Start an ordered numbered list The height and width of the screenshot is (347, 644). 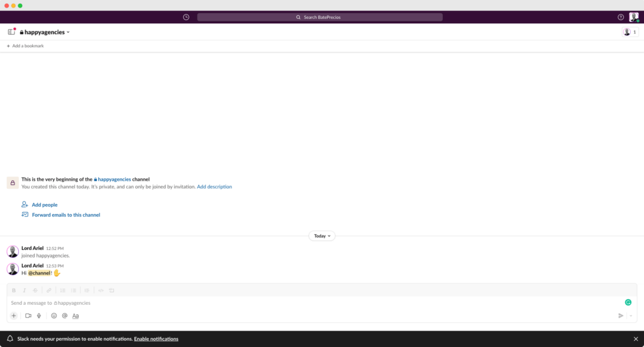[x=63, y=290]
